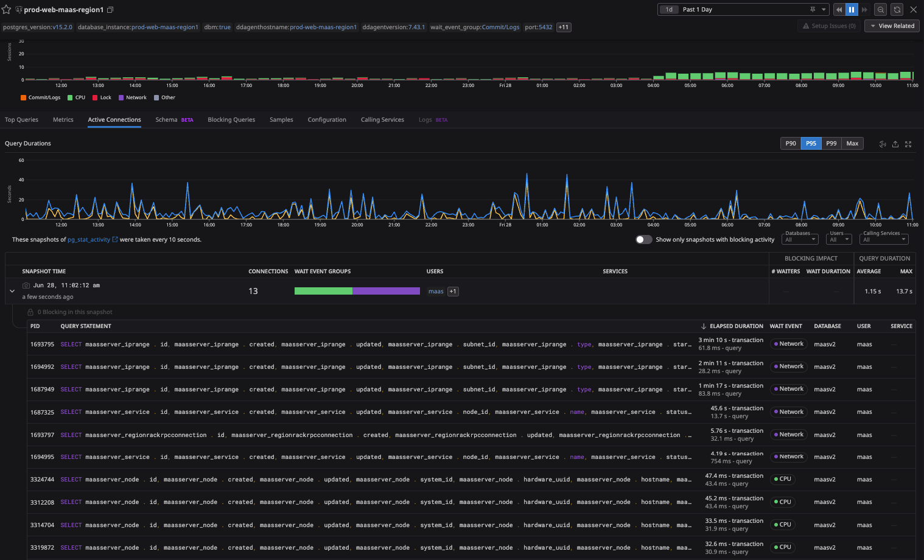Export the Query Durations graph
Screen dimensions: 924x560
895,144
